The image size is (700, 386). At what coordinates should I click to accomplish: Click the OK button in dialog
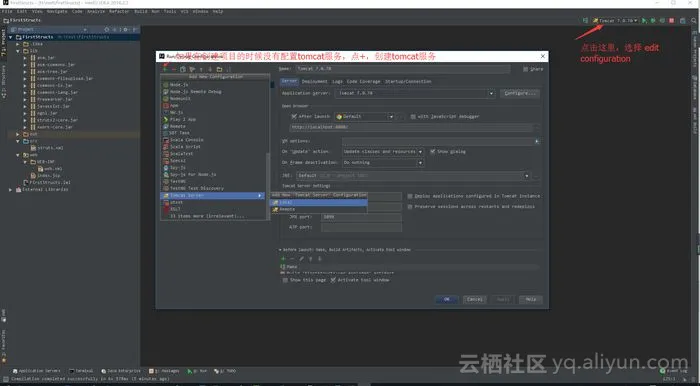pos(446,299)
